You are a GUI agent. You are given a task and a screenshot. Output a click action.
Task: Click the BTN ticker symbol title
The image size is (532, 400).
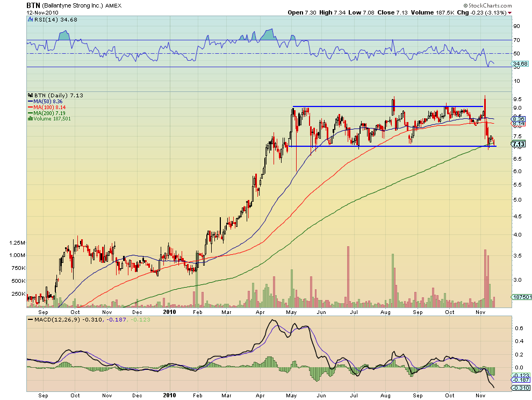click(33, 5)
